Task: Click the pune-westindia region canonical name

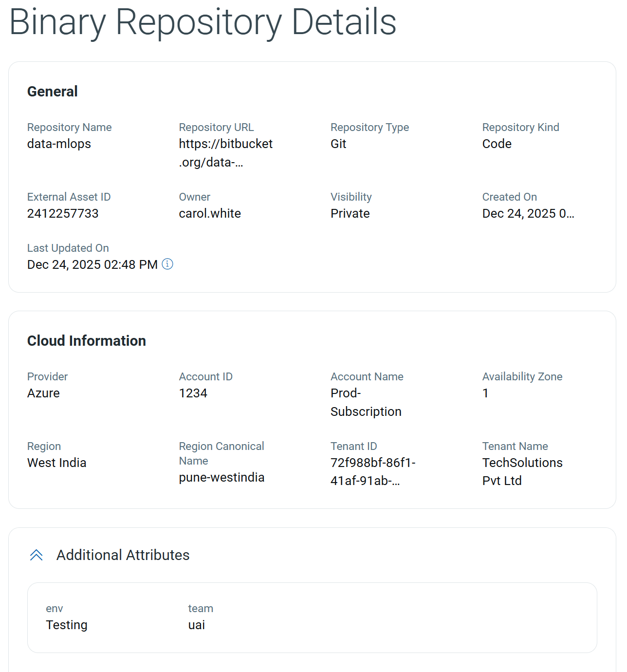Action: pos(221,477)
